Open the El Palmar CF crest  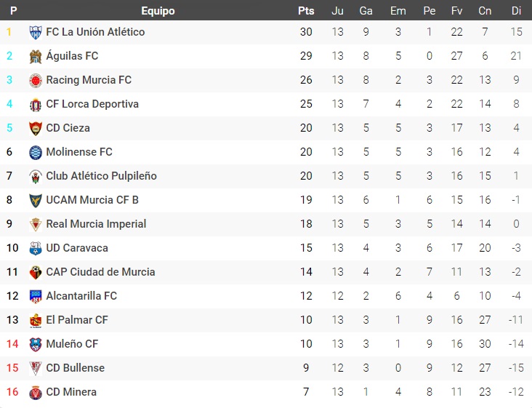(x=36, y=321)
